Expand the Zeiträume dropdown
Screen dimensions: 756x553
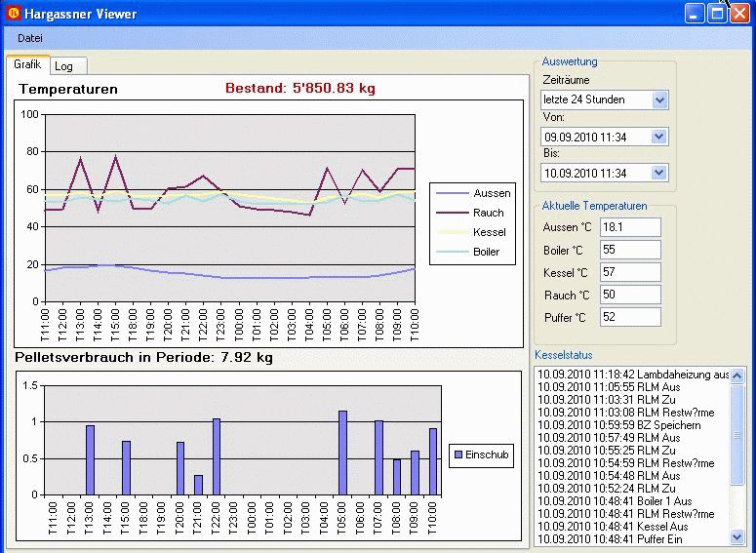click(x=659, y=99)
